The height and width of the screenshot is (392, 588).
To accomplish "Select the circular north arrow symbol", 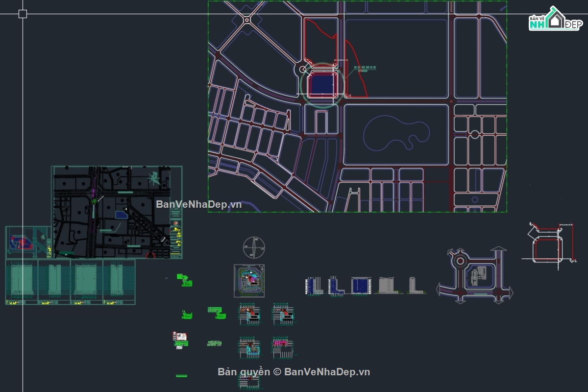I will (x=254, y=247).
